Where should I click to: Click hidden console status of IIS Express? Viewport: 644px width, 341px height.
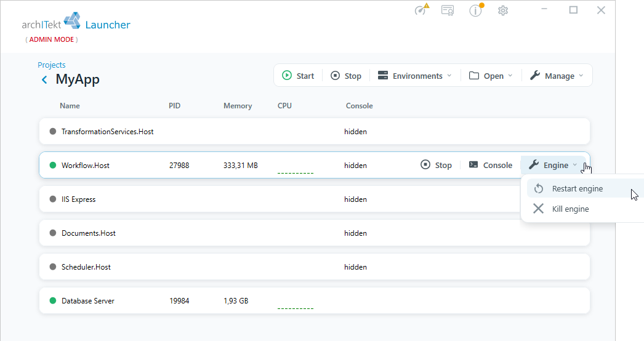(355, 199)
